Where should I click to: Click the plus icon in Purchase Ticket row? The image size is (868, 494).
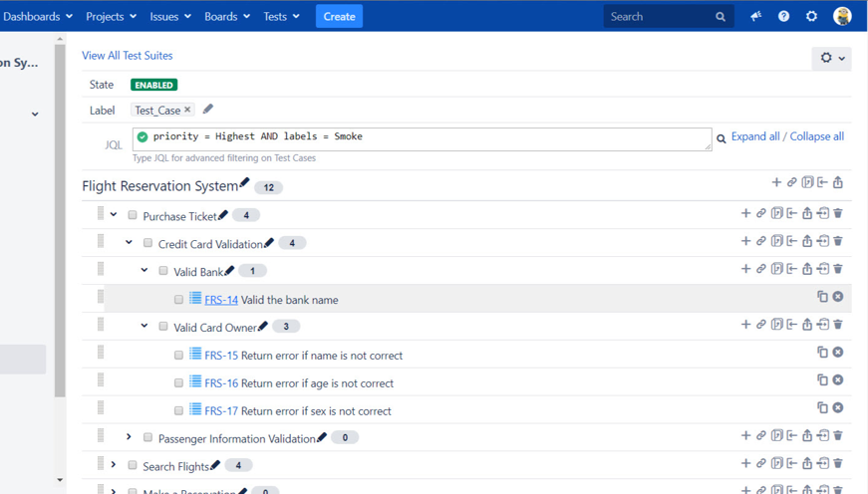pyautogui.click(x=745, y=213)
